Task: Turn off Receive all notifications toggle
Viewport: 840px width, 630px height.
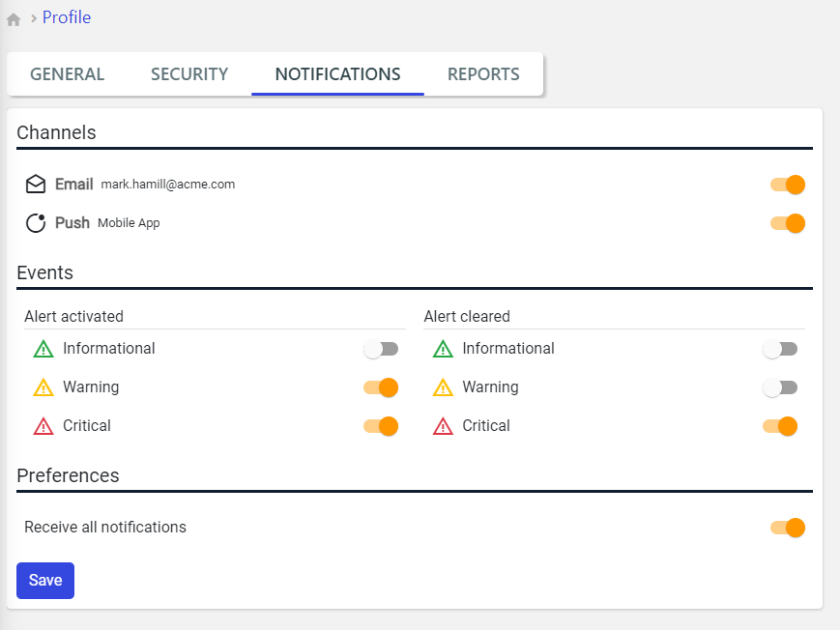Action: click(x=787, y=528)
